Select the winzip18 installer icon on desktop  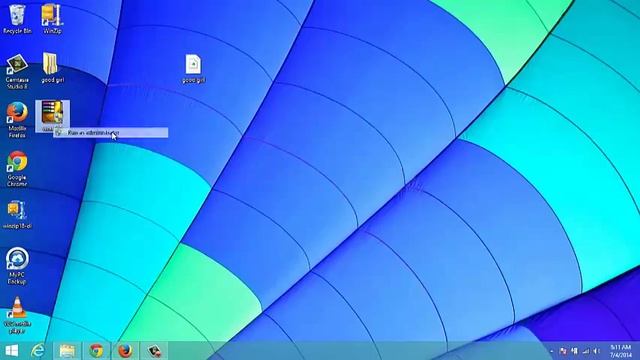17,215
